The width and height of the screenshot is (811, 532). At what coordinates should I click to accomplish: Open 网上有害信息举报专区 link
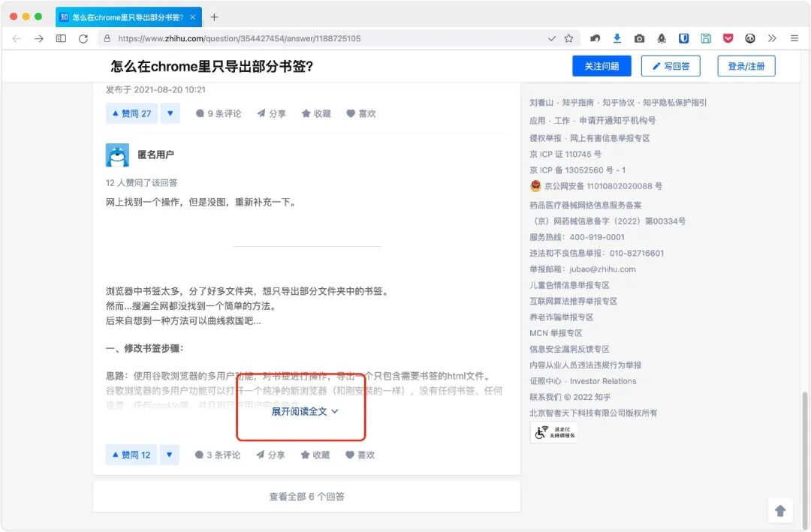(610, 138)
